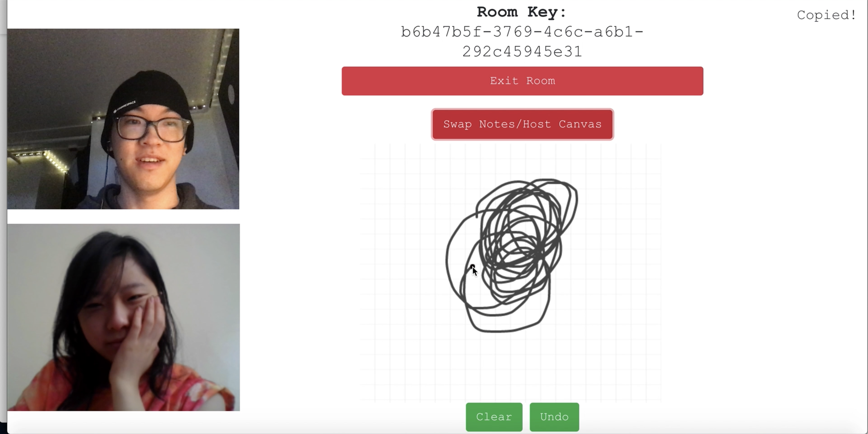Select the bottom video feed in orange shirt
This screenshot has height=434, width=868.
click(x=124, y=317)
